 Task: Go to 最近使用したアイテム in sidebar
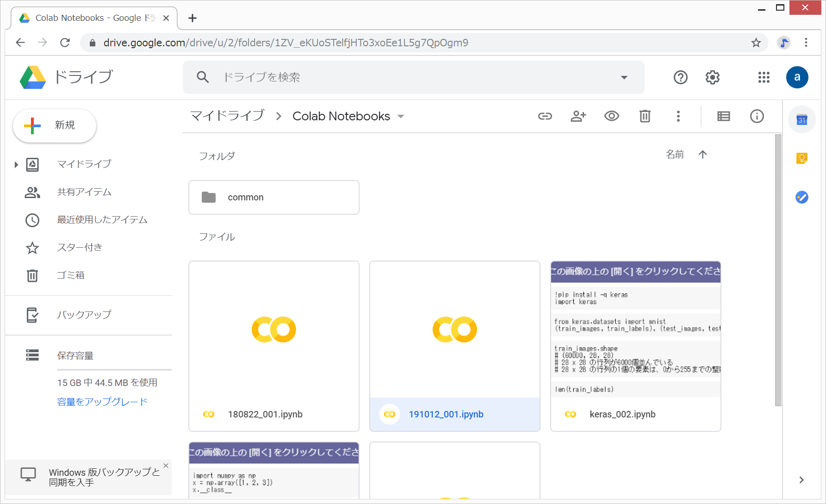[102, 220]
